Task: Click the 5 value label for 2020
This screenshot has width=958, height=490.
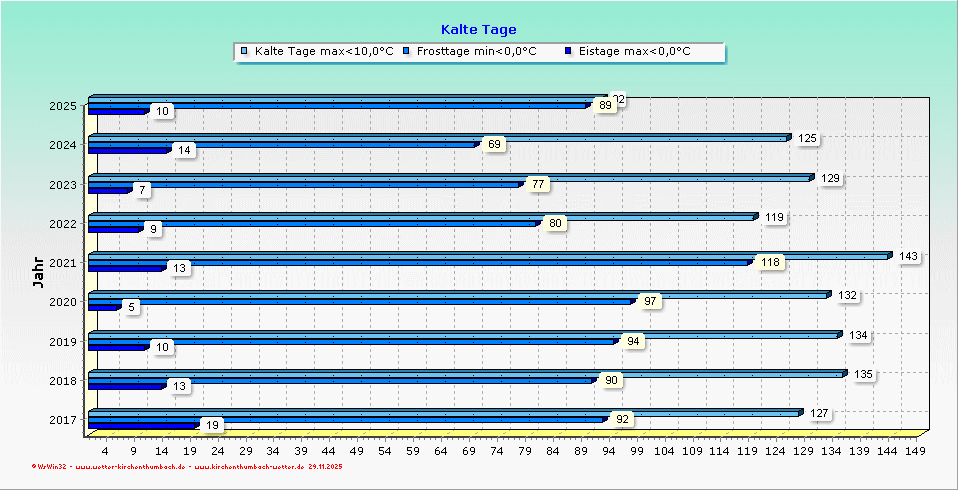Action: 132,307
